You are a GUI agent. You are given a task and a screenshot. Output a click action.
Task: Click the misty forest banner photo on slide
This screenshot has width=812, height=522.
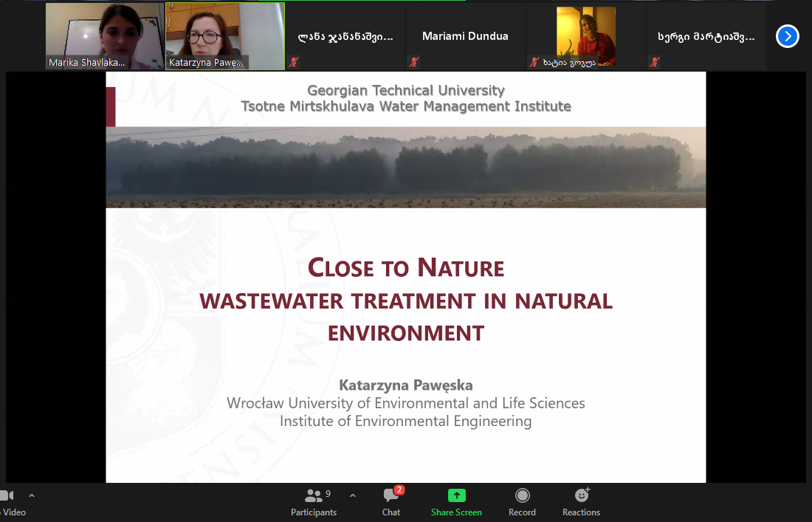tap(406, 168)
